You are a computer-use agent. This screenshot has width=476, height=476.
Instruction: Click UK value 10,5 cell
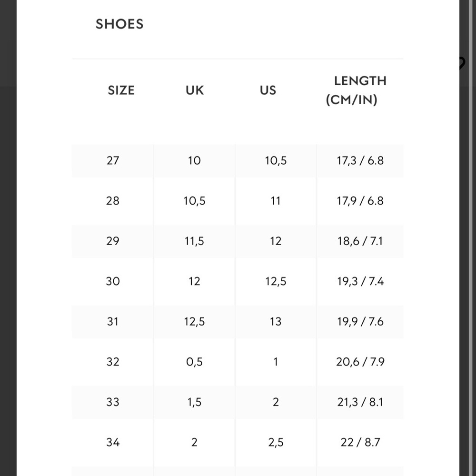[194, 201]
